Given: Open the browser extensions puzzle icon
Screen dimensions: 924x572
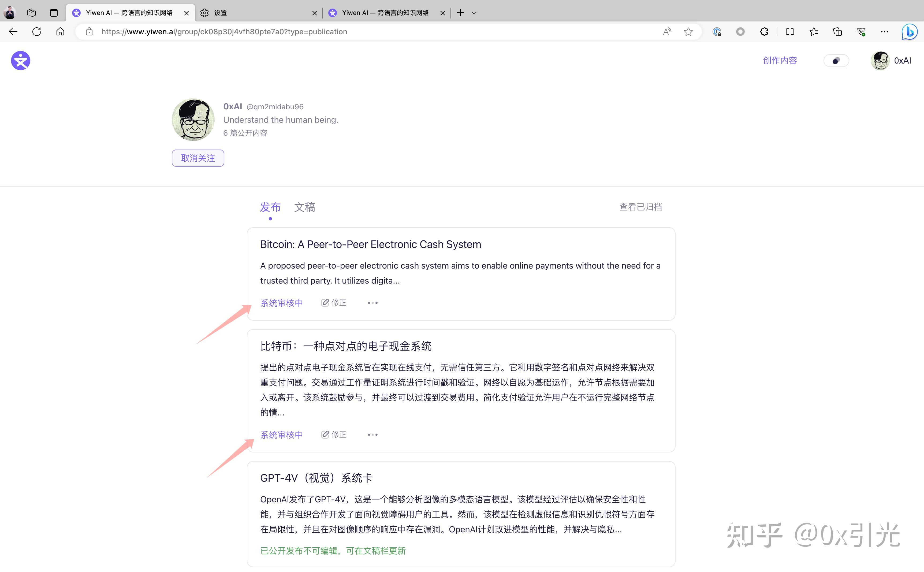Looking at the screenshot, I should pyautogui.click(x=764, y=32).
